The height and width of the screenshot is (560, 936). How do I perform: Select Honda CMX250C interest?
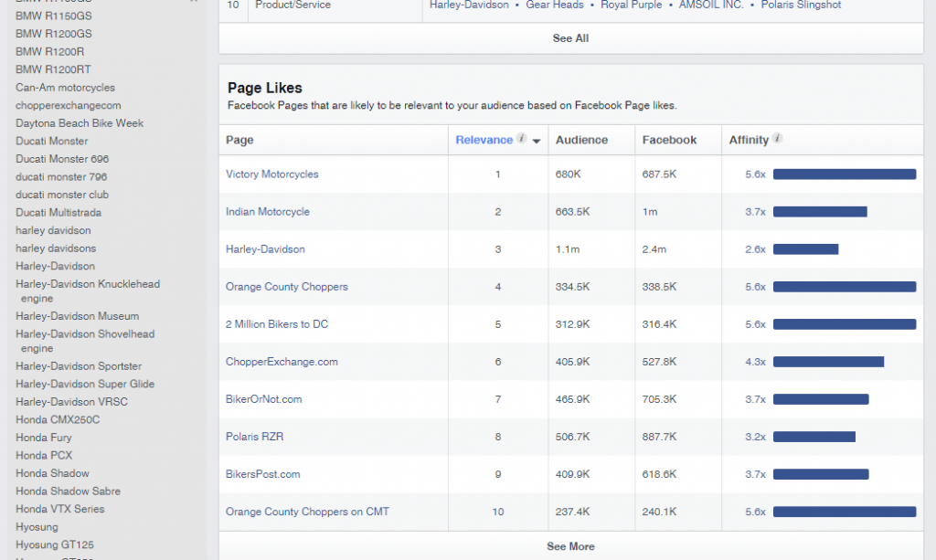[58, 420]
